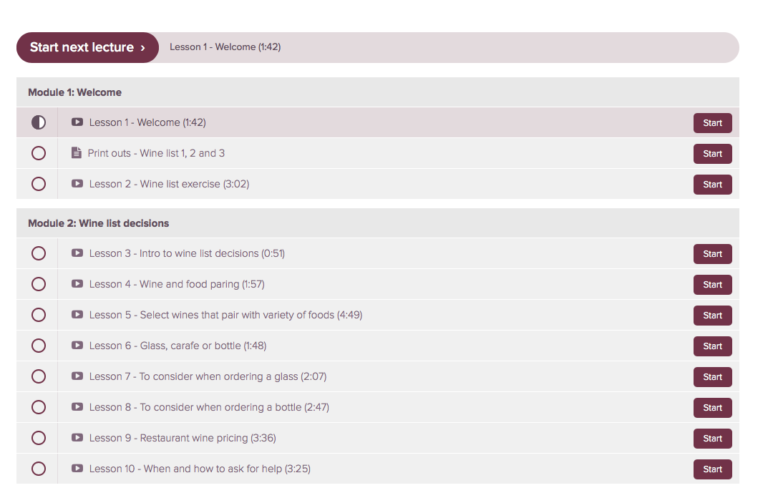Toggle completion circle for Lesson 4
Image resolution: width=768 pixels, height=493 pixels.
[38, 284]
